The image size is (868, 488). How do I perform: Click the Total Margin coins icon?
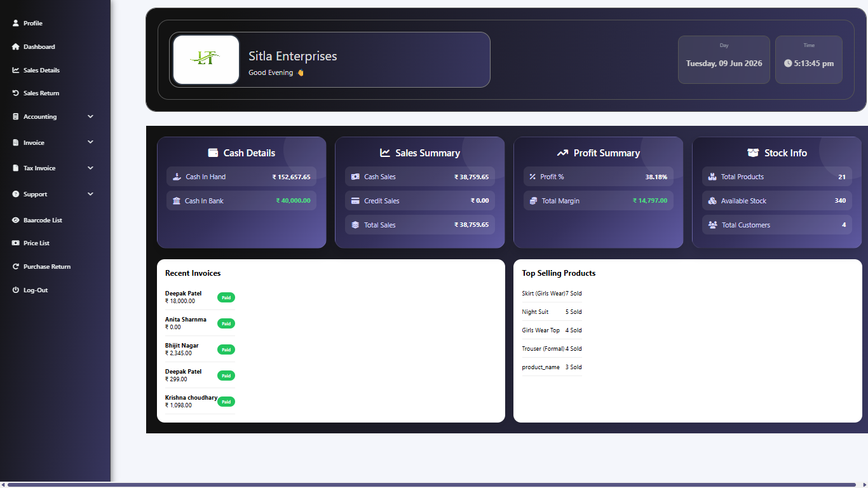(533, 201)
